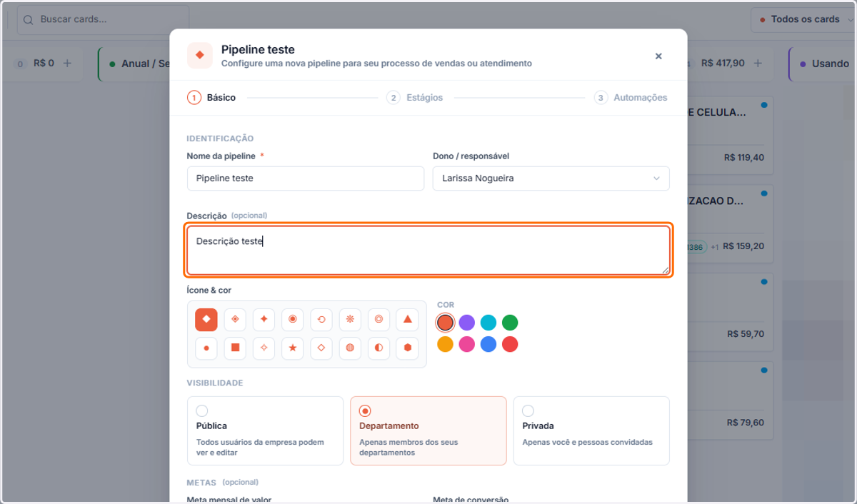Choose the striped circle icon

pyautogui.click(x=350, y=348)
